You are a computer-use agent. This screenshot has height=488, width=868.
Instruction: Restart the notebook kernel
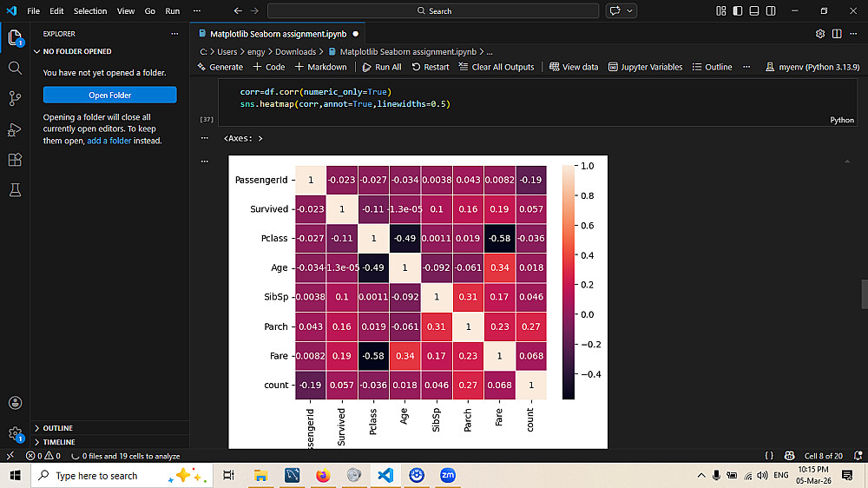431,67
